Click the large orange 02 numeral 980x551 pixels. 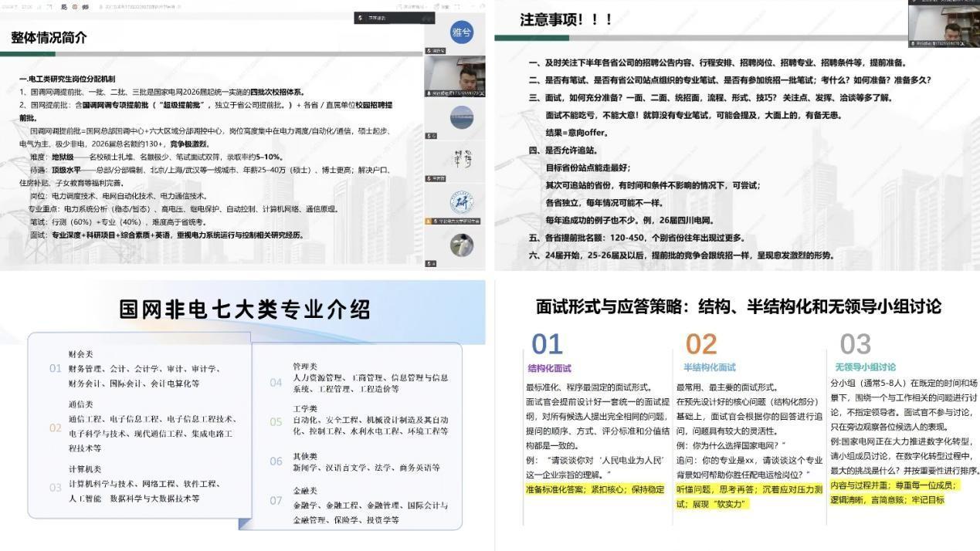tap(701, 344)
